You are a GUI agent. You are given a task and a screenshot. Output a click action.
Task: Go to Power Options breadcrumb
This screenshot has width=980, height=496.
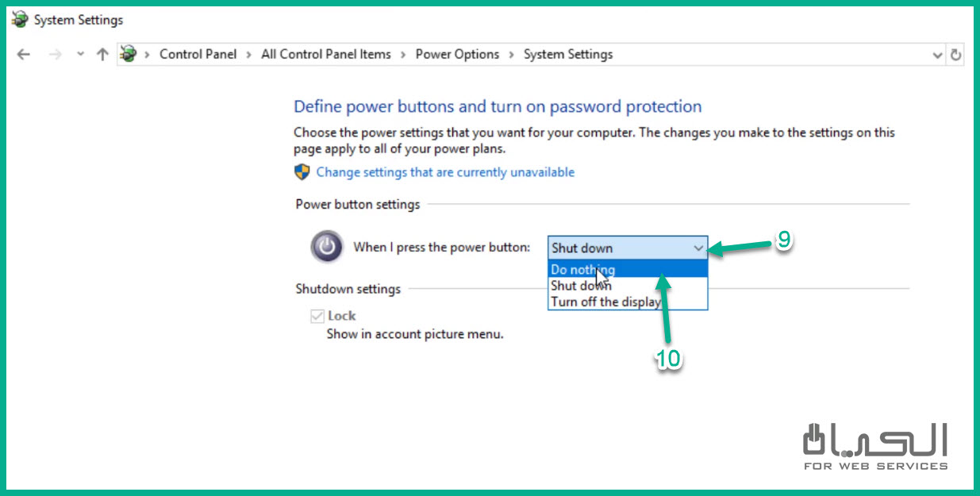[457, 55]
